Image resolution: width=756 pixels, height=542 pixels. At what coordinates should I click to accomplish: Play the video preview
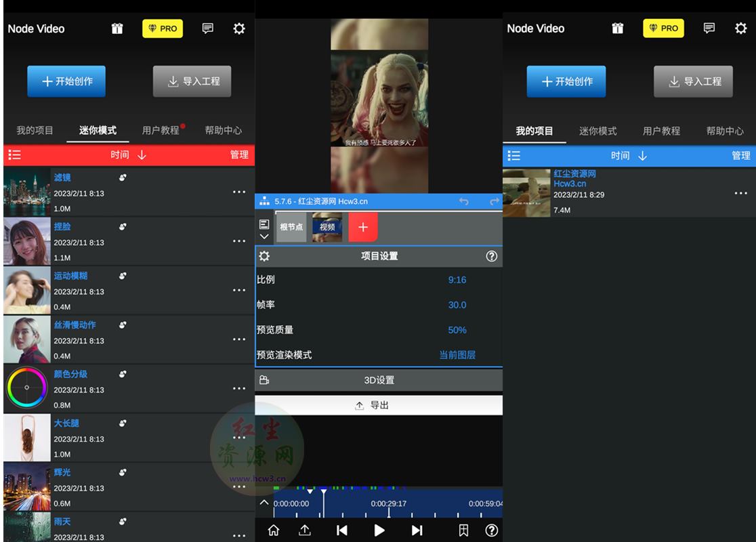click(379, 530)
